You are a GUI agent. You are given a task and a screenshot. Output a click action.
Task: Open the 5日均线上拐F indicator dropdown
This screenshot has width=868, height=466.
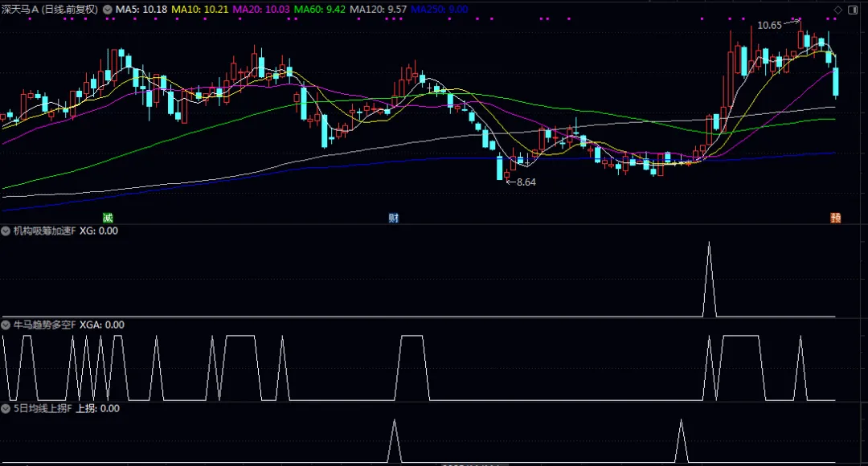[x=6, y=408]
